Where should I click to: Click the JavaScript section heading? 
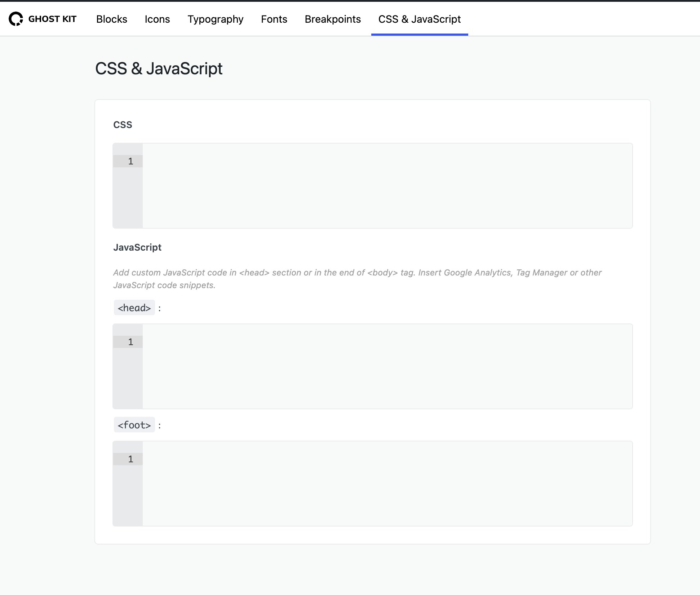coord(137,247)
